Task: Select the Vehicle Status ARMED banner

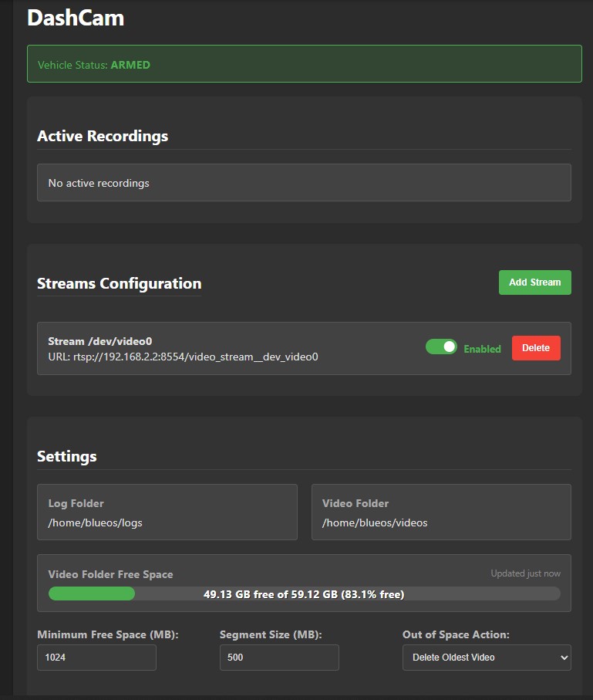Action: [305, 64]
